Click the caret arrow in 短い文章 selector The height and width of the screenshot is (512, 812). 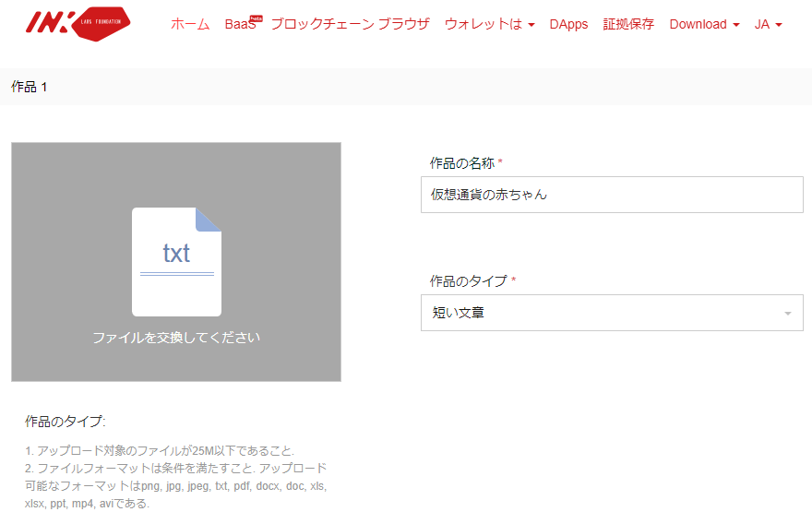(787, 314)
